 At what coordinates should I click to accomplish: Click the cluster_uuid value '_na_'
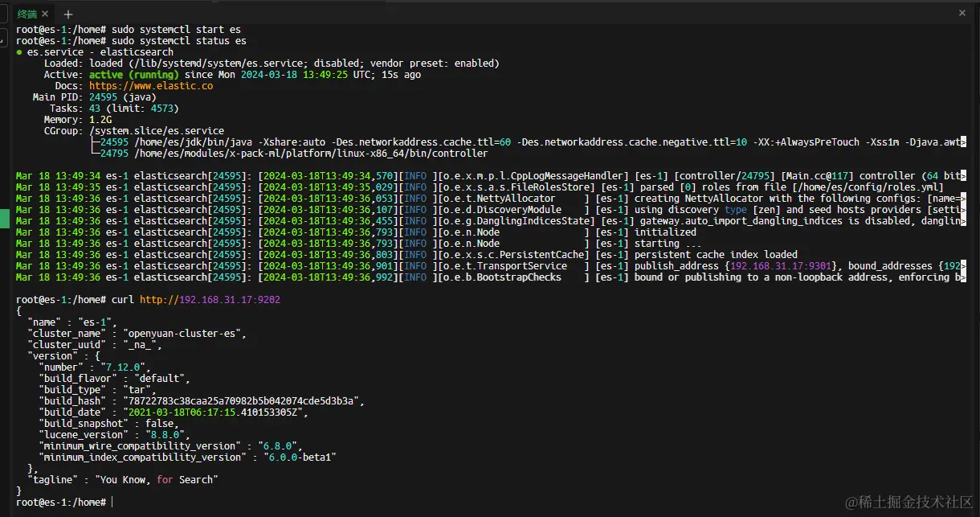(143, 344)
